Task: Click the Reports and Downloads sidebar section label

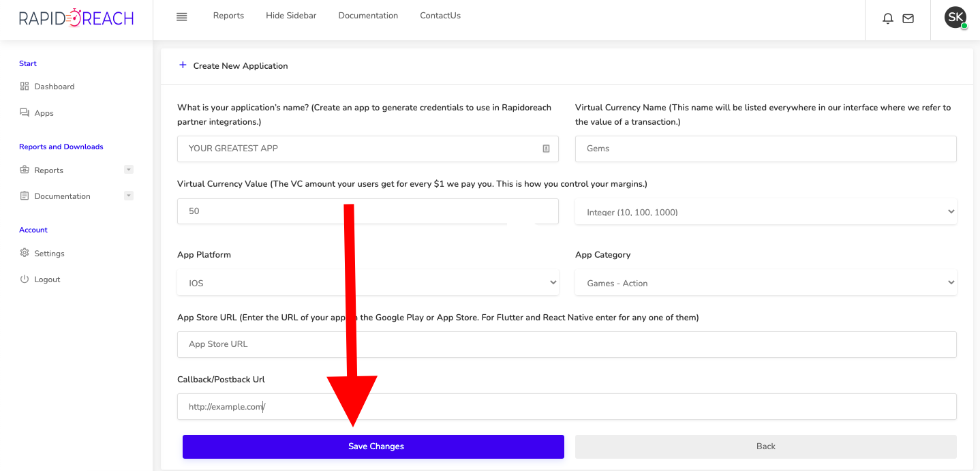Action: tap(61, 147)
